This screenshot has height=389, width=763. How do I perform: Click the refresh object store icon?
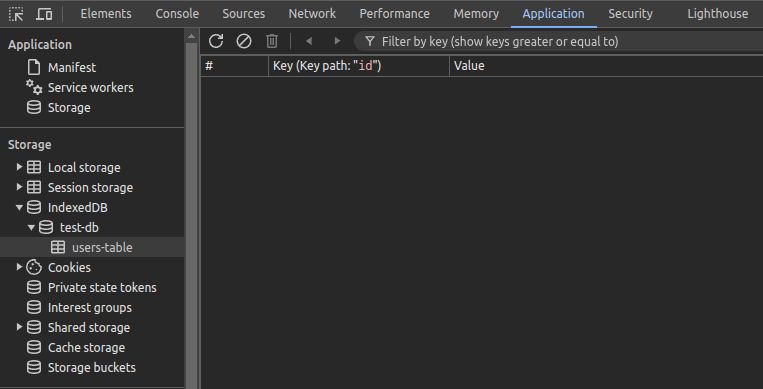click(216, 41)
